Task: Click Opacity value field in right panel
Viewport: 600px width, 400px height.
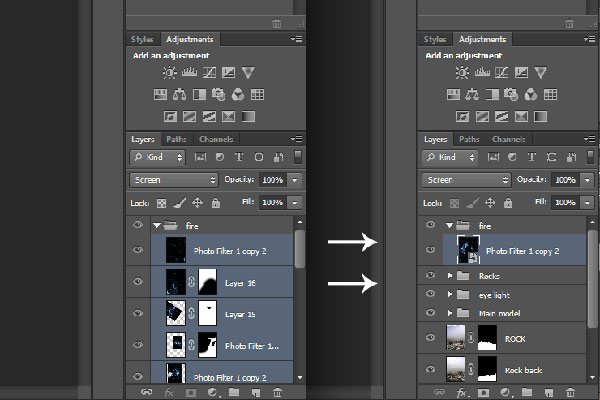Action: tap(566, 180)
